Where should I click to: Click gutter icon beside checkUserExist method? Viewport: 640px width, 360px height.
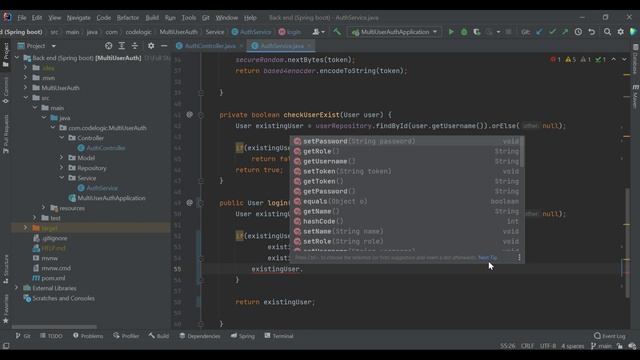(189, 115)
